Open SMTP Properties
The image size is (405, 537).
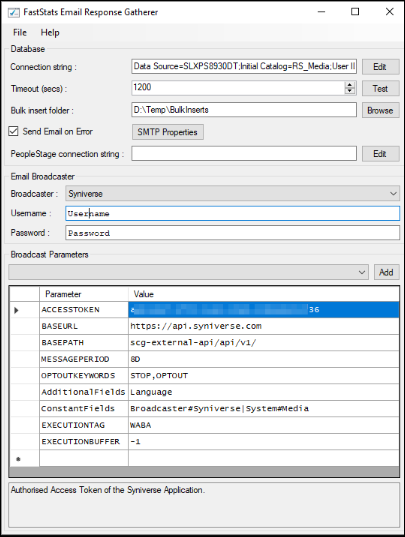168,132
